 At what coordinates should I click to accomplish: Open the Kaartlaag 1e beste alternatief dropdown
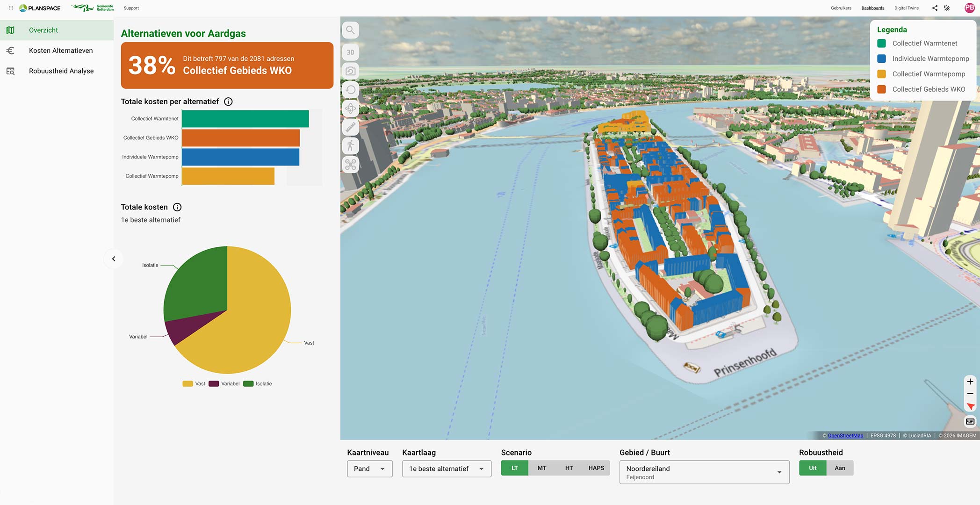pyautogui.click(x=447, y=469)
